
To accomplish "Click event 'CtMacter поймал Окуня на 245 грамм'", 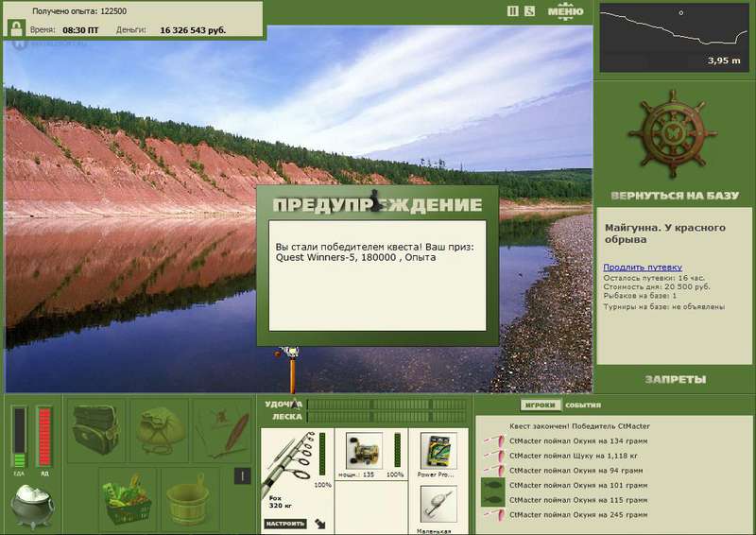I will tap(578, 515).
